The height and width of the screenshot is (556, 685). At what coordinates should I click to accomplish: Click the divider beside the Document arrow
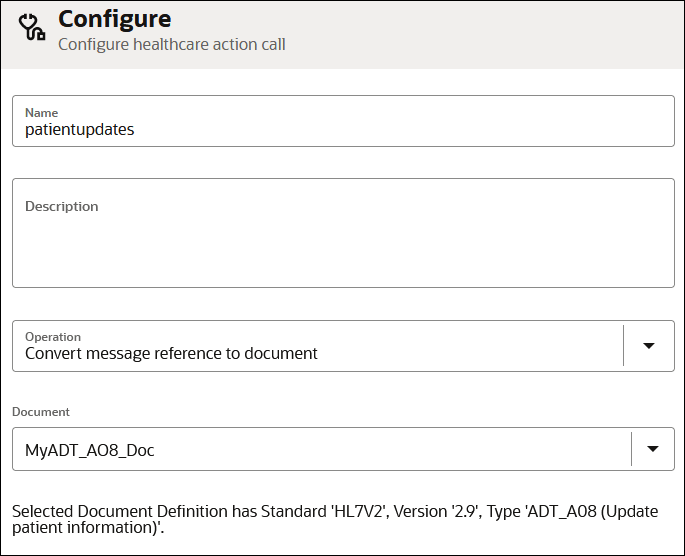coord(632,449)
